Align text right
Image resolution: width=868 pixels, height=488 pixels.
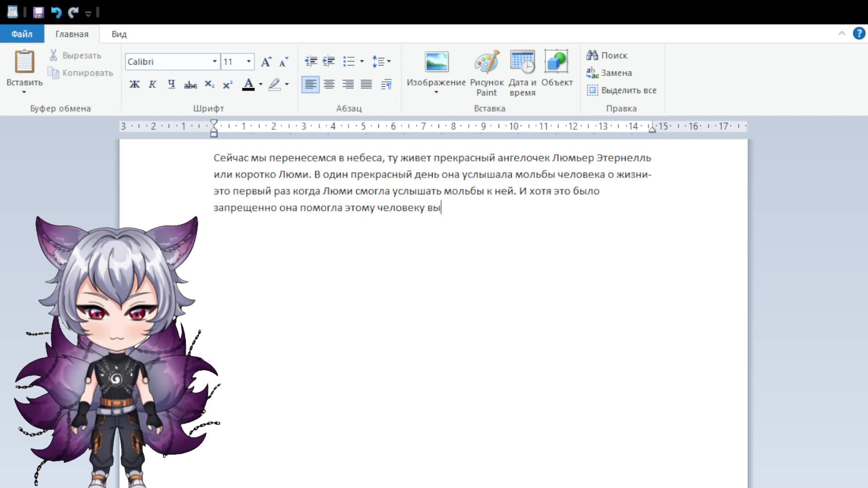point(348,84)
